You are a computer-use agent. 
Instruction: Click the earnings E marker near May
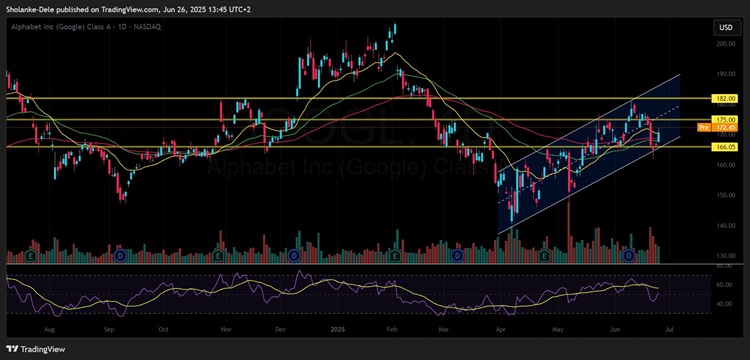click(543, 256)
